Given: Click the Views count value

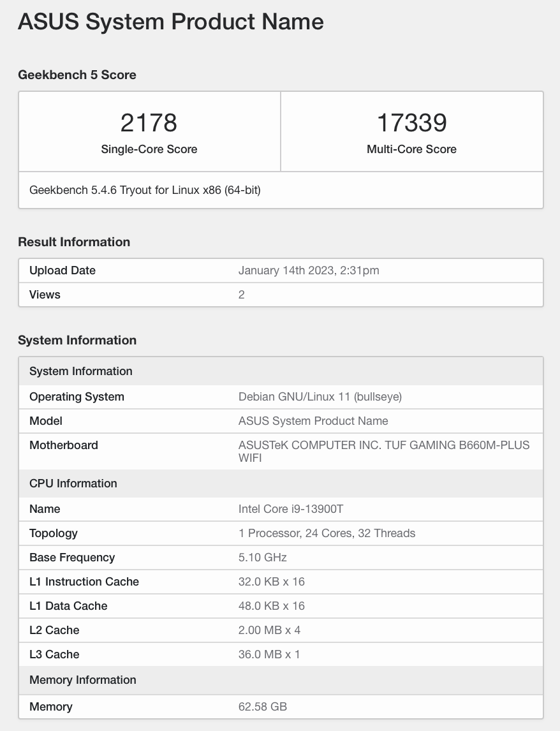Looking at the screenshot, I should pos(242,295).
